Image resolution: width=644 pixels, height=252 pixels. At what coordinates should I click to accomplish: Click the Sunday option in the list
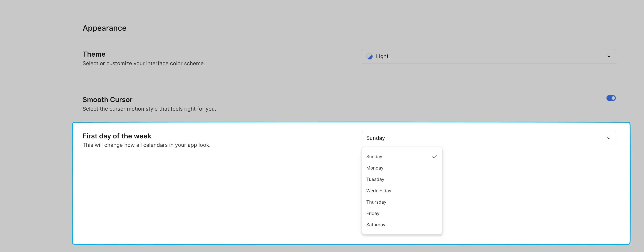pos(374,157)
